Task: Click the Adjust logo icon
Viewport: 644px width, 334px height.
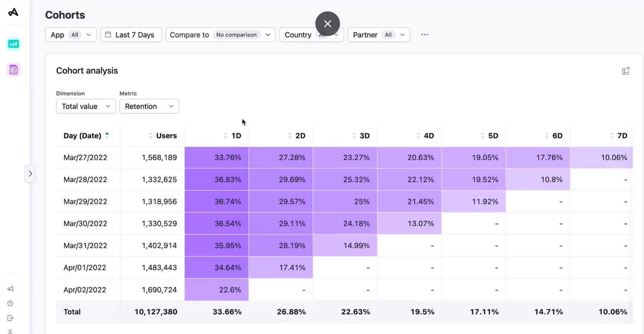Action: (13, 12)
